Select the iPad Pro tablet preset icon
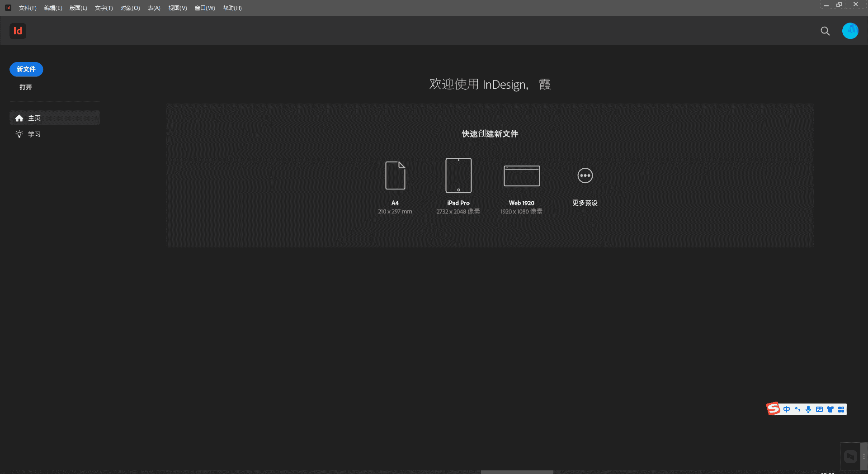The image size is (868, 474). (x=458, y=175)
